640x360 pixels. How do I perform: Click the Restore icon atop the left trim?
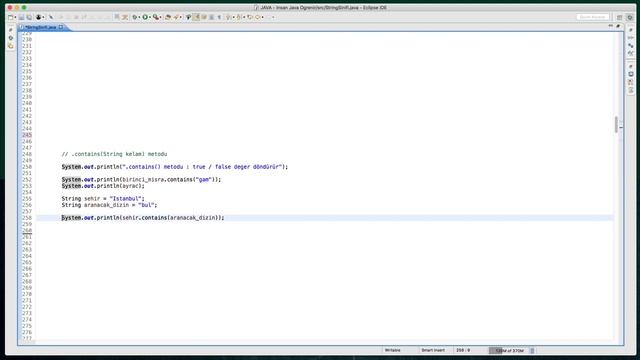tap(11, 30)
